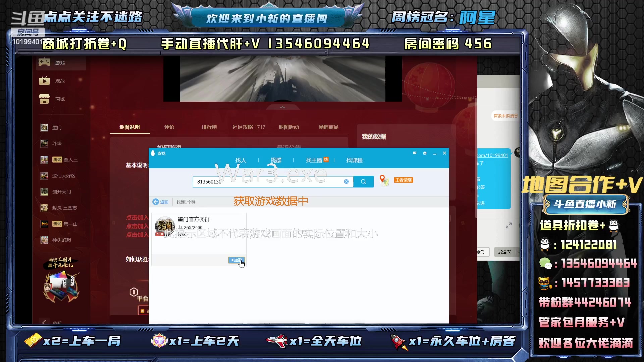Select the 剑开天门 map
Viewport: 644px width, 362px height.
56,192
